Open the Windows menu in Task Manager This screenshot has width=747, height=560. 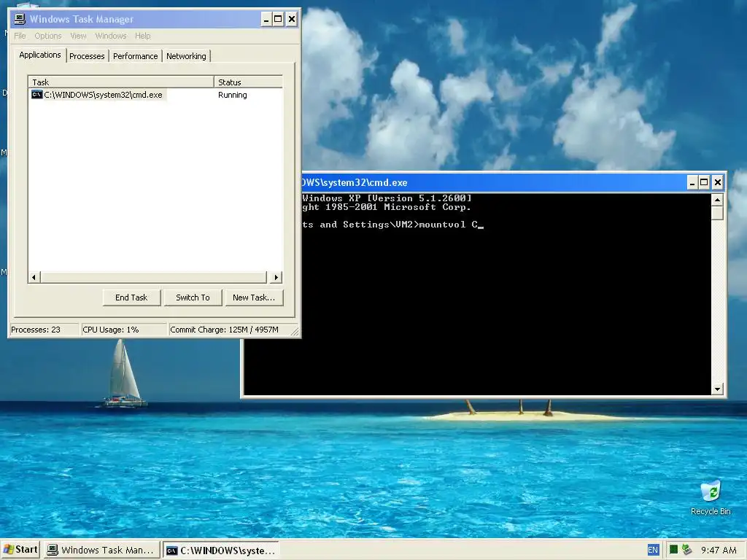pos(111,36)
